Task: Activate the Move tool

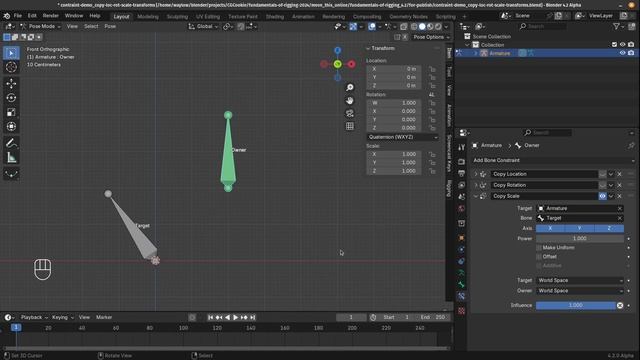Action: coord(11,84)
